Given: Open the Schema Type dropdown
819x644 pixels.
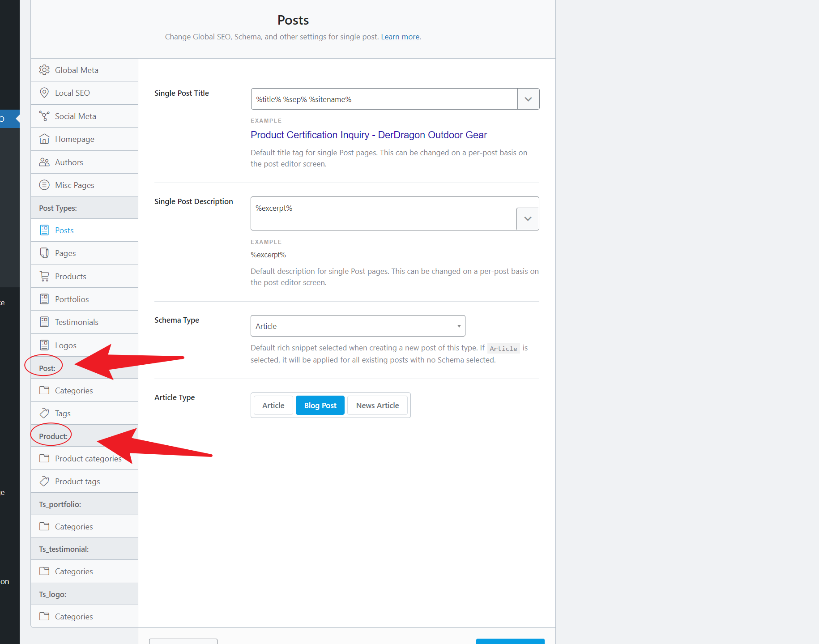Looking at the screenshot, I should 357,326.
